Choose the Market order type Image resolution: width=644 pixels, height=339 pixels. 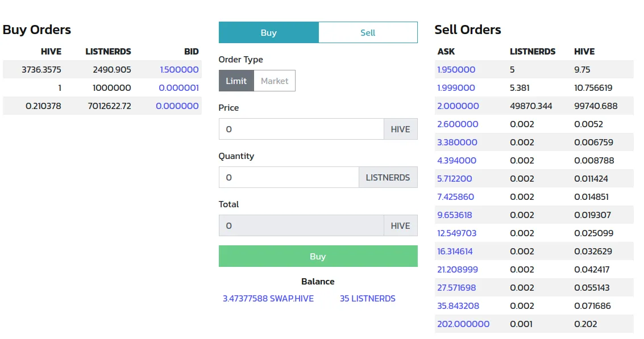pos(275,81)
